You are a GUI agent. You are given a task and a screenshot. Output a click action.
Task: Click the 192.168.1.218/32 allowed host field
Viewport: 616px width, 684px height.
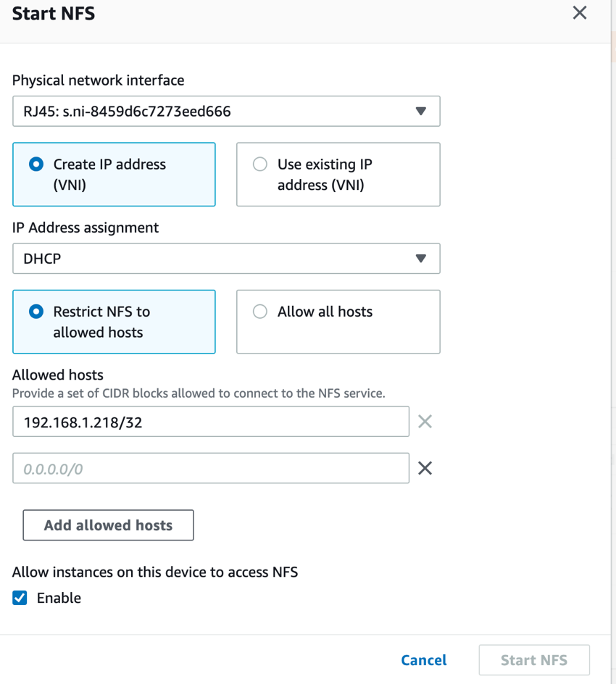[x=211, y=422]
